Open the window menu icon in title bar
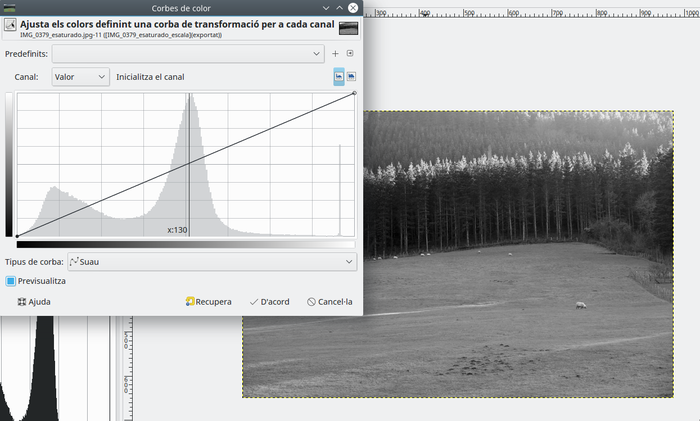700x421 pixels. 9,8
